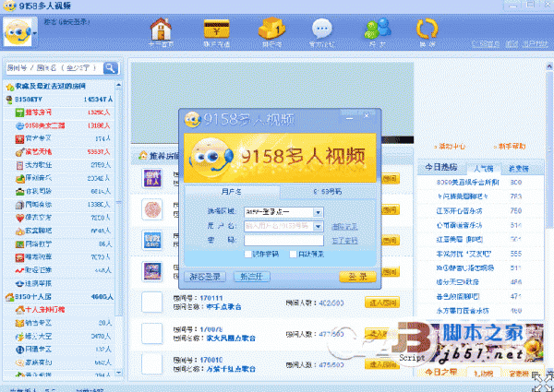Open the house-shaped lobby home icon
Image resolution: width=554 pixels, height=392 pixels.
tap(161, 29)
